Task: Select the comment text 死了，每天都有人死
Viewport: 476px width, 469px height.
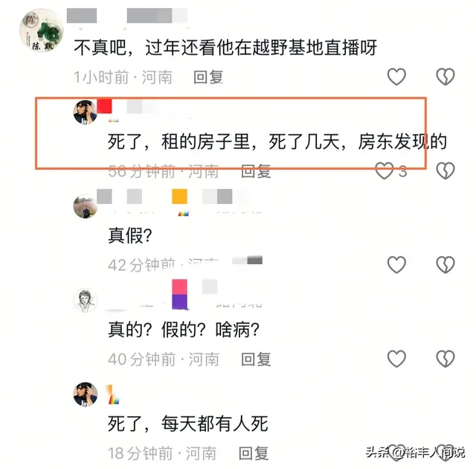Action: click(x=188, y=424)
